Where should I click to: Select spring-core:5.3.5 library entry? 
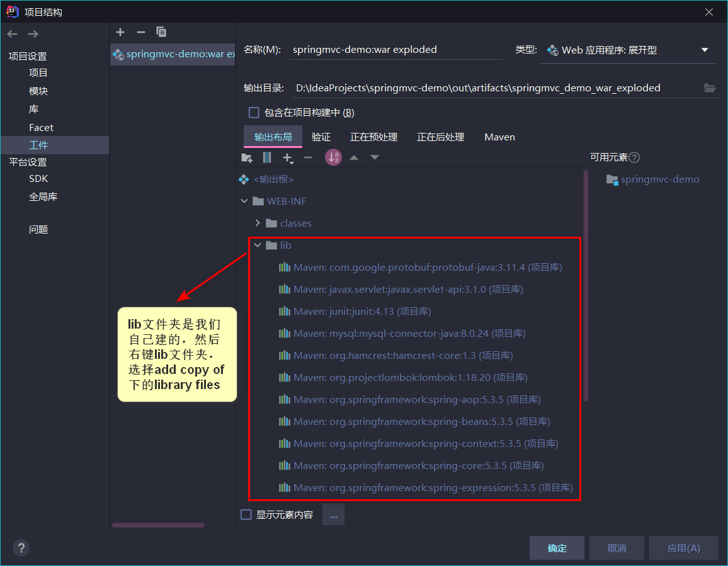coord(411,466)
